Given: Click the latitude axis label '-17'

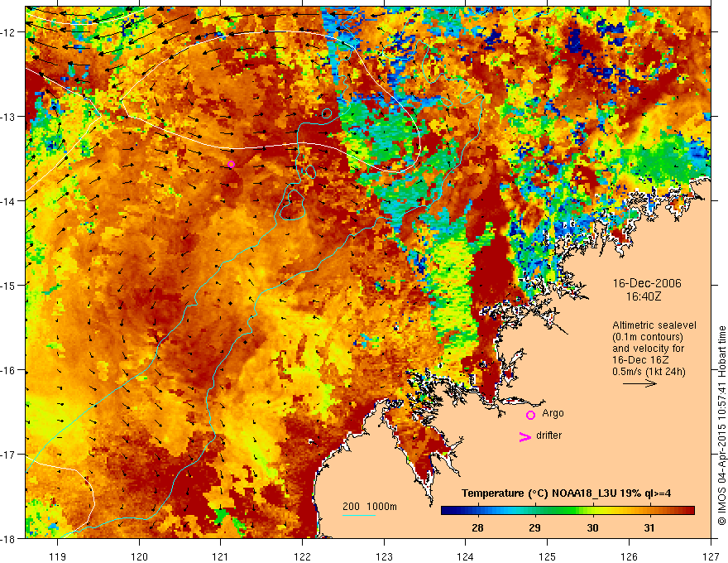Looking at the screenshot, I should 8,455.
